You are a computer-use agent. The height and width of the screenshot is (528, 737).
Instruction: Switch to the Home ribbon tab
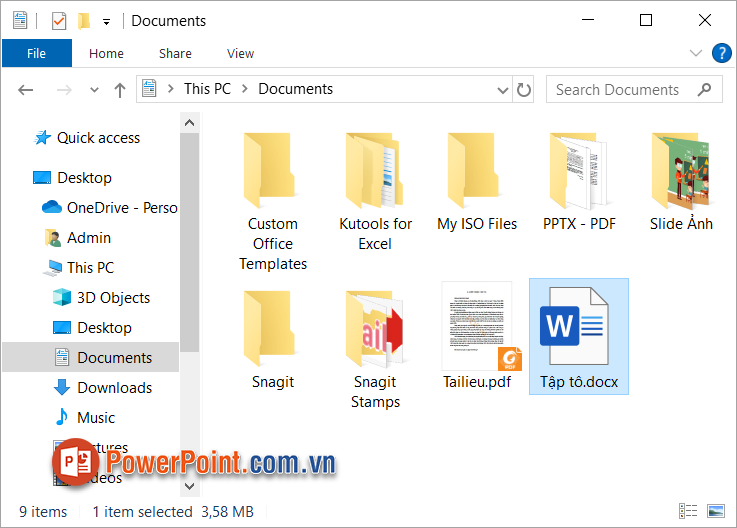106,54
